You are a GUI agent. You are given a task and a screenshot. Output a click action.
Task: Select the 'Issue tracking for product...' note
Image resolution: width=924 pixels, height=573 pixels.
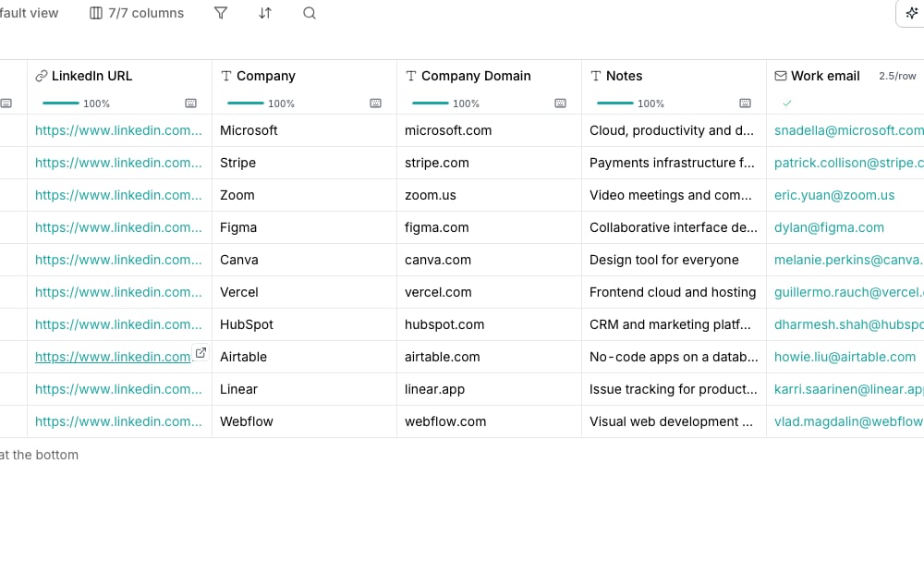tap(674, 389)
